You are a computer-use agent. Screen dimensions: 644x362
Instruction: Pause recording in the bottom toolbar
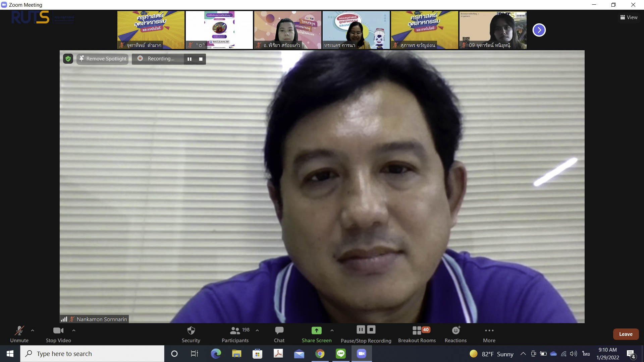(x=361, y=329)
